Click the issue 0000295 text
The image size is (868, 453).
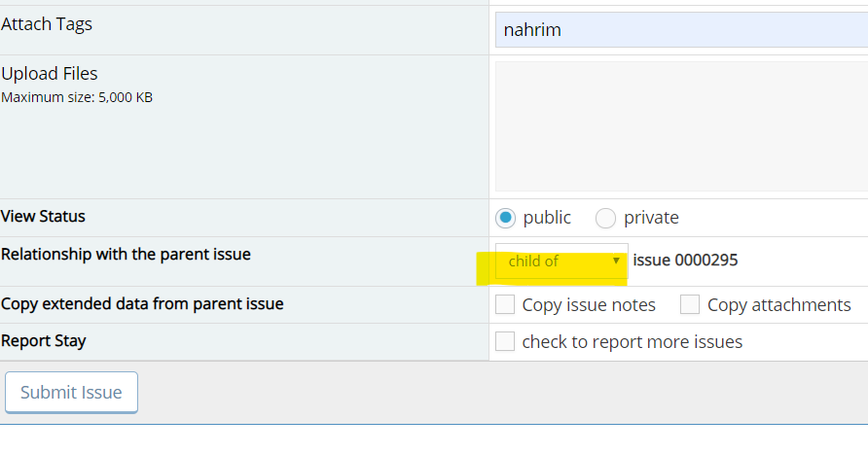coord(685,261)
